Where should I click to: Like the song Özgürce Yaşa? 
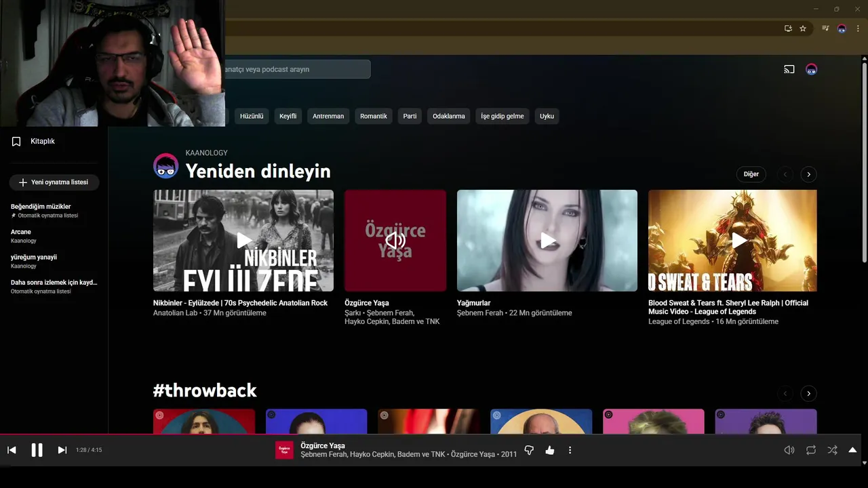pos(550,450)
